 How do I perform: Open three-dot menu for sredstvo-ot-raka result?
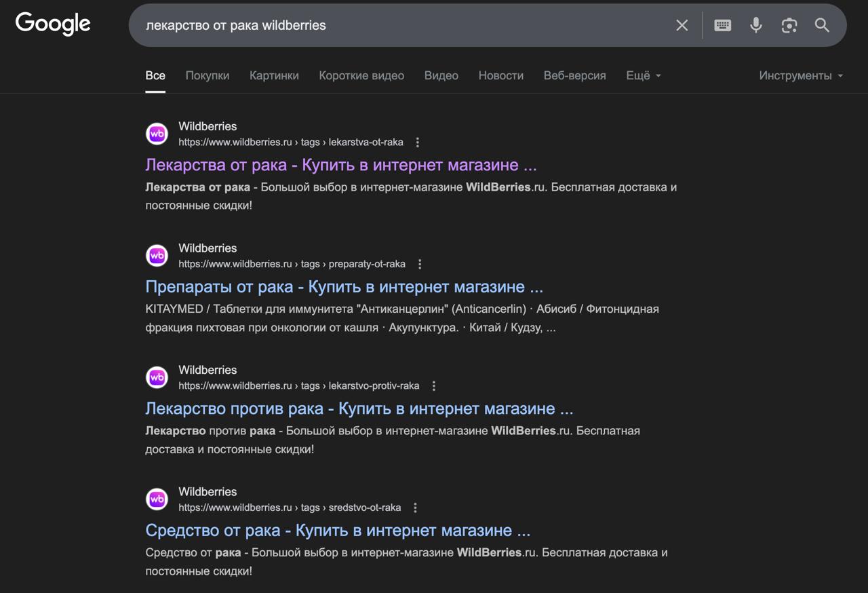point(416,508)
